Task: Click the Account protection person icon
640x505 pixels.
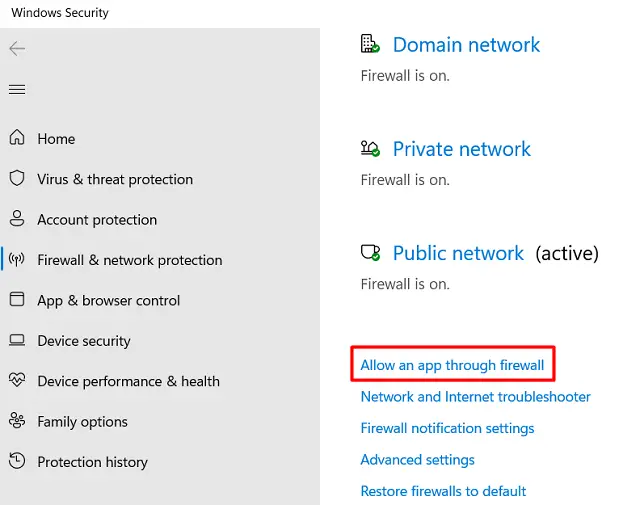Action: [x=17, y=219]
